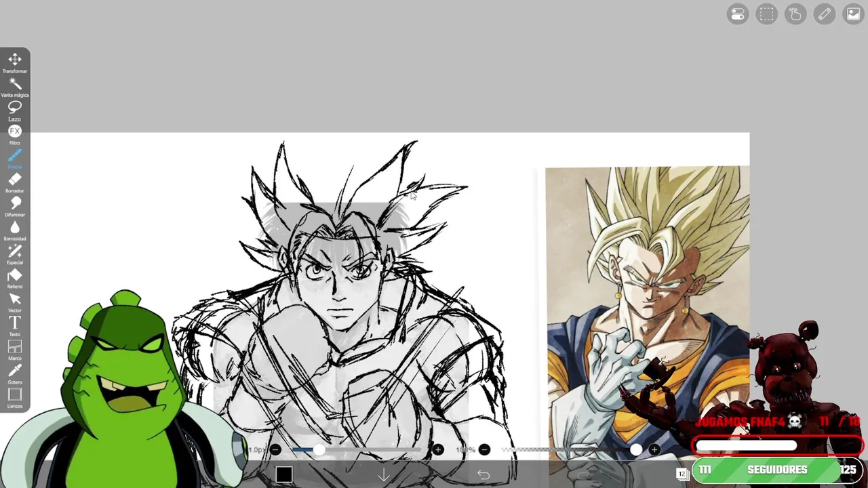Viewport: 868px width, 488px height.
Task: Click the opacity slider handle
Action: click(636, 449)
